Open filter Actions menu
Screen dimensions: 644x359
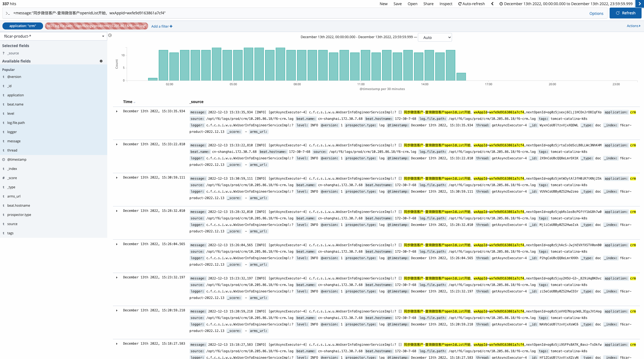coord(633,26)
